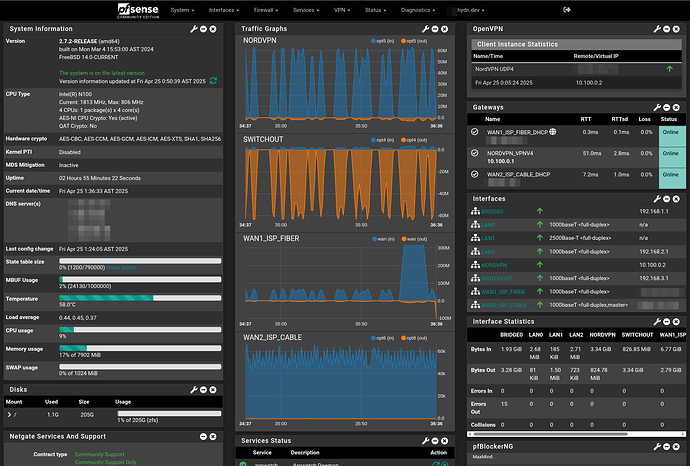Image resolution: width=690 pixels, height=466 pixels.
Task: Collapse the Interface Statistics widget
Action: pos(667,322)
